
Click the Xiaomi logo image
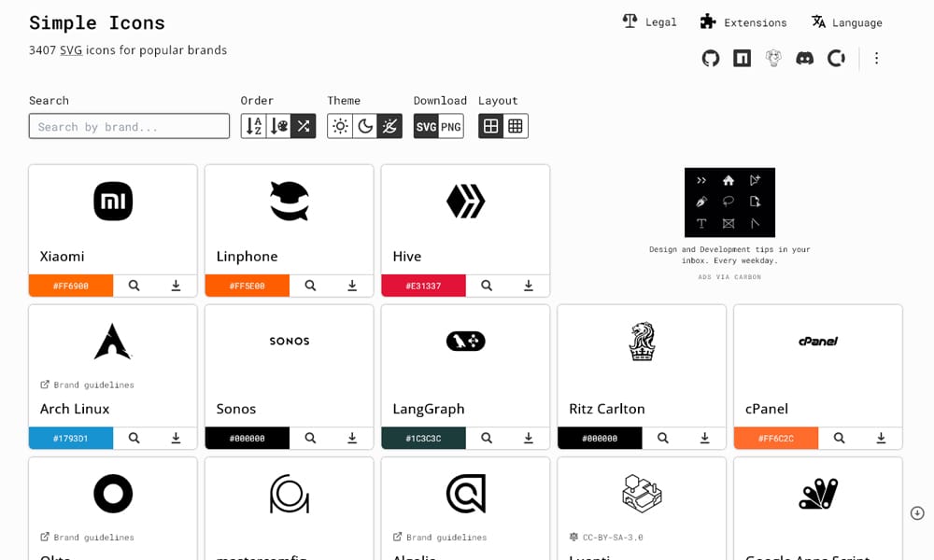[x=113, y=202]
